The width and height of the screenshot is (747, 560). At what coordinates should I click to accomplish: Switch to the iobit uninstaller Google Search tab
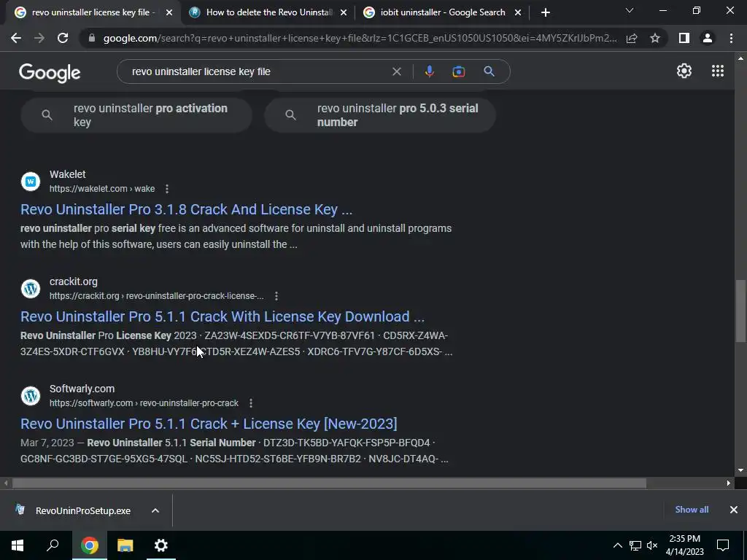click(443, 13)
